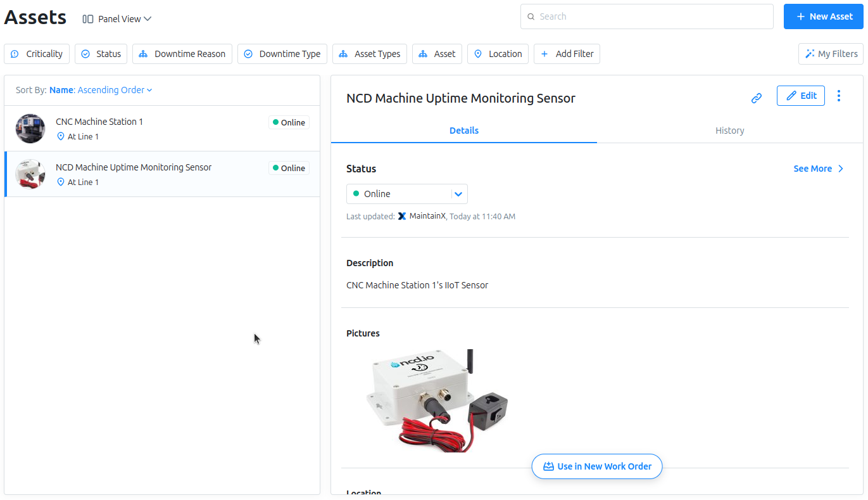Screen dimensions: 868x500
Task: Focus the Search input field
Action: [x=647, y=16]
